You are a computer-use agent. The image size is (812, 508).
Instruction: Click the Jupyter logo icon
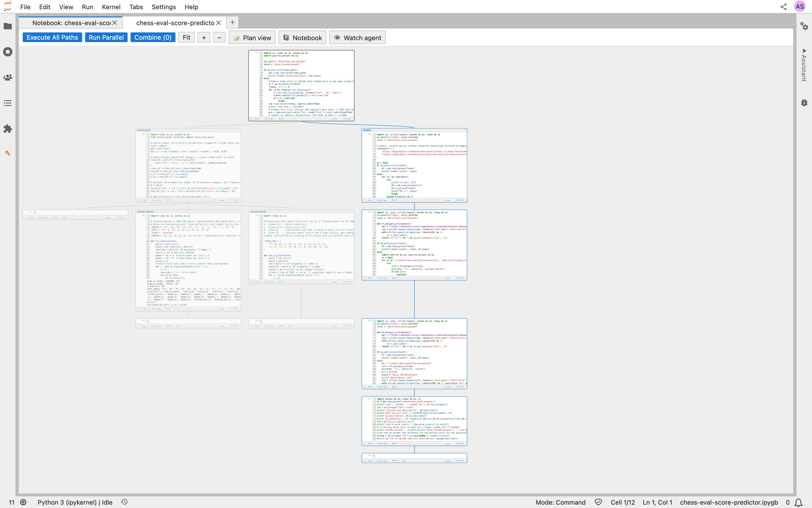point(7,6)
